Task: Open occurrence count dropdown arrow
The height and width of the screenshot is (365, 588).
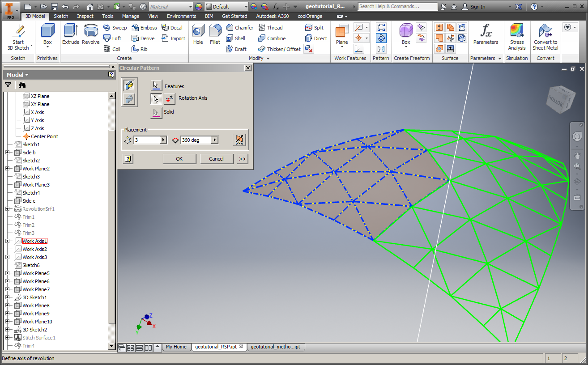Action: click(163, 140)
